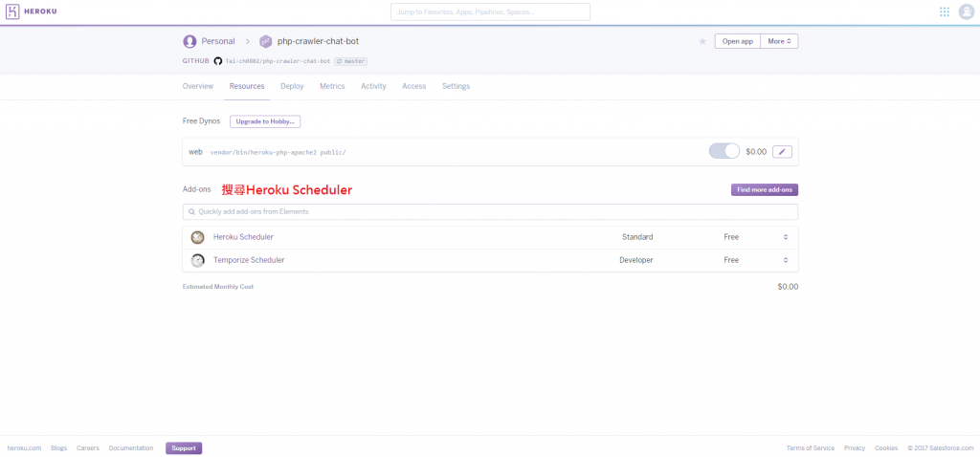Click the Personal account avatar icon
980x457 pixels.
tap(189, 41)
